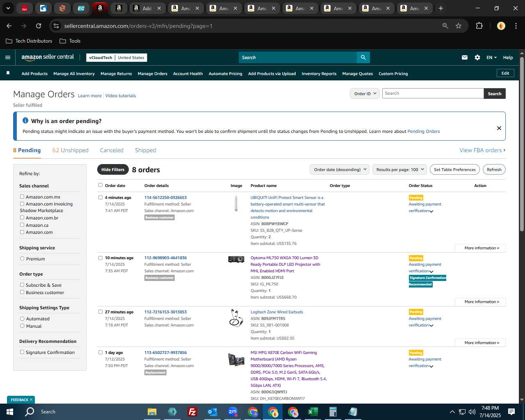525x420 pixels.
Task: Reload the browser page
Action: point(39,26)
